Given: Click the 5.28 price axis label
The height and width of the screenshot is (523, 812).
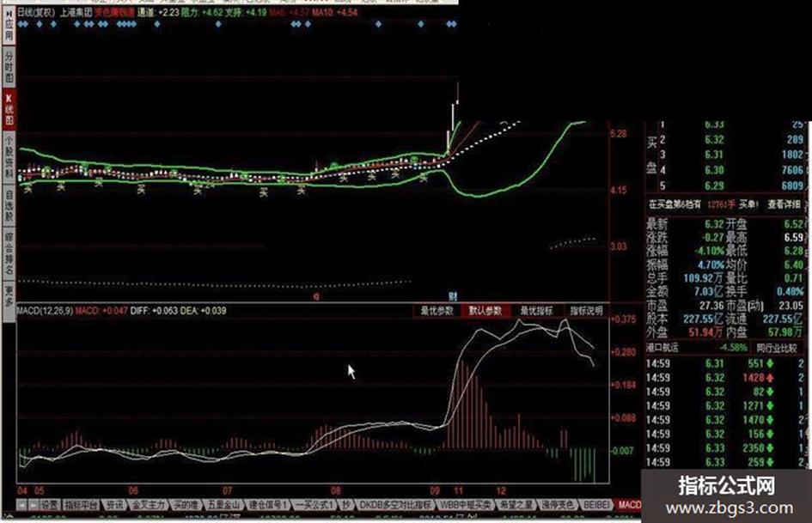Looking at the screenshot, I should [619, 134].
